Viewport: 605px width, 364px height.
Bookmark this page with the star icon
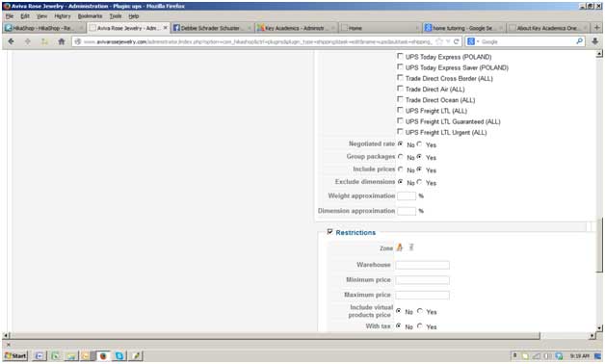[x=439, y=41]
